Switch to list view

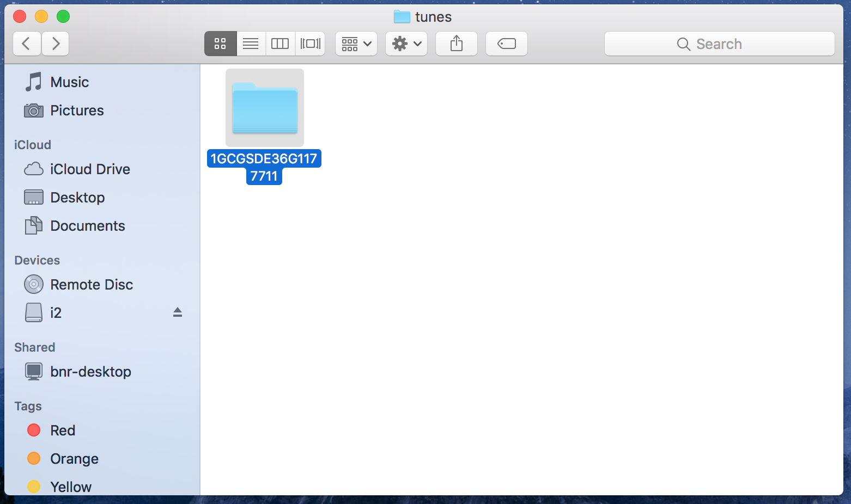pos(251,44)
